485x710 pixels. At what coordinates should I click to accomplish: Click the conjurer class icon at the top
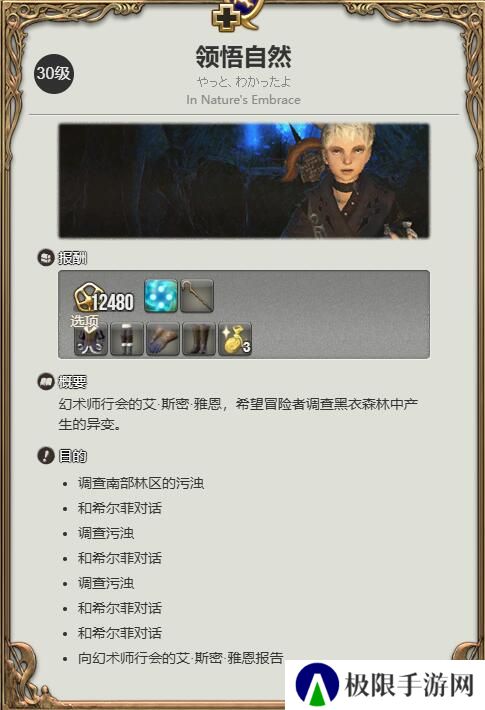click(236, 15)
